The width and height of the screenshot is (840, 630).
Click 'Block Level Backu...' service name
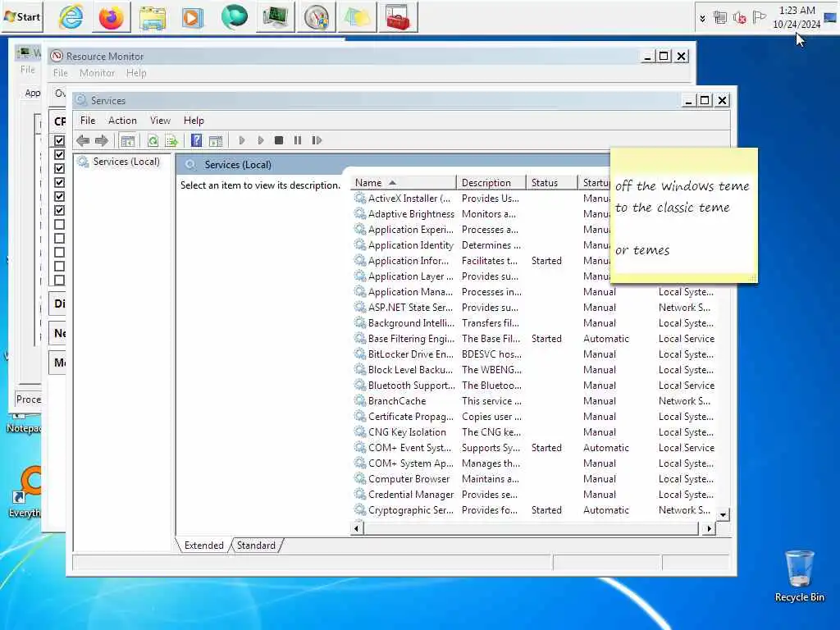pyautogui.click(x=410, y=370)
